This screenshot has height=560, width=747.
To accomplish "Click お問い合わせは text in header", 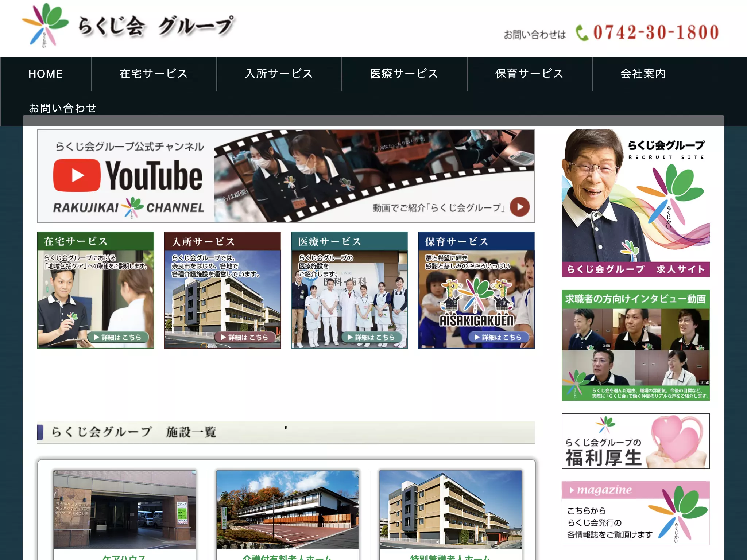I will 535,35.
